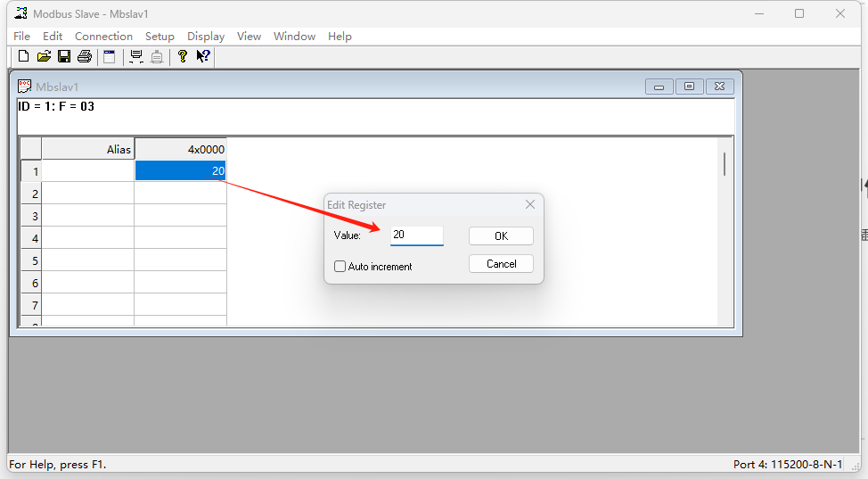Open the File menu
868x479 pixels.
tap(21, 37)
